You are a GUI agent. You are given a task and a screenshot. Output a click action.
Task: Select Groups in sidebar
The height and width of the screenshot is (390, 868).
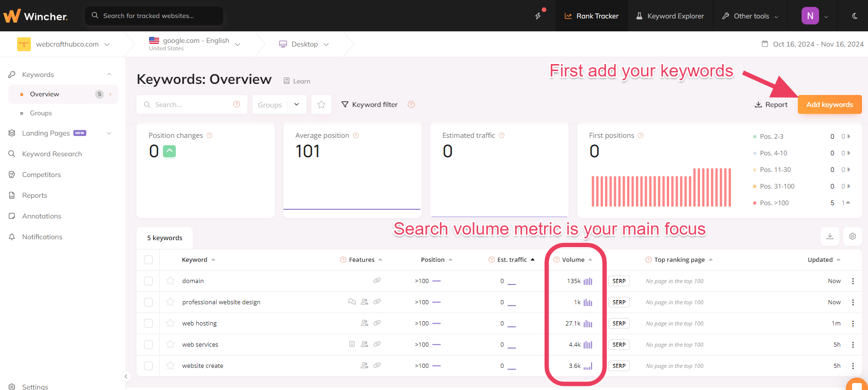41,113
